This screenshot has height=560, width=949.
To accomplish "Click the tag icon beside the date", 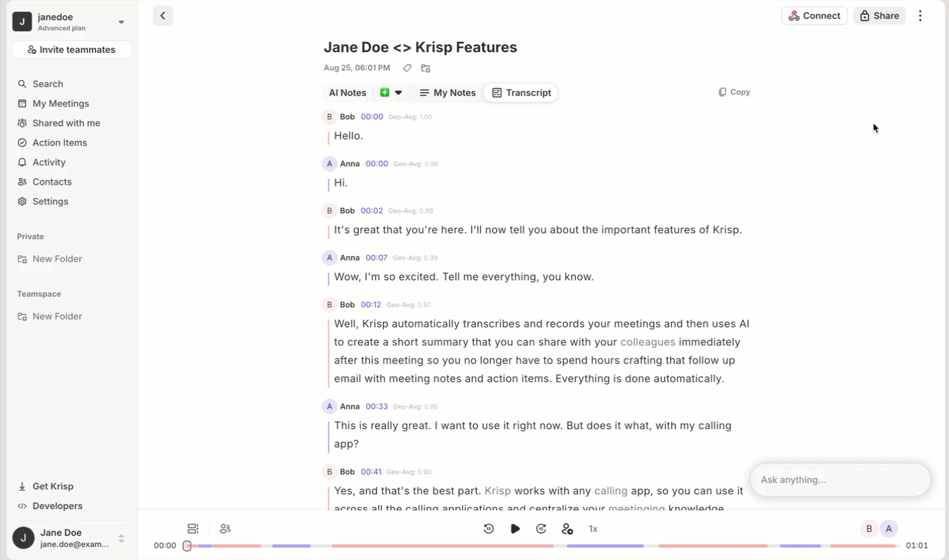I will coord(407,68).
